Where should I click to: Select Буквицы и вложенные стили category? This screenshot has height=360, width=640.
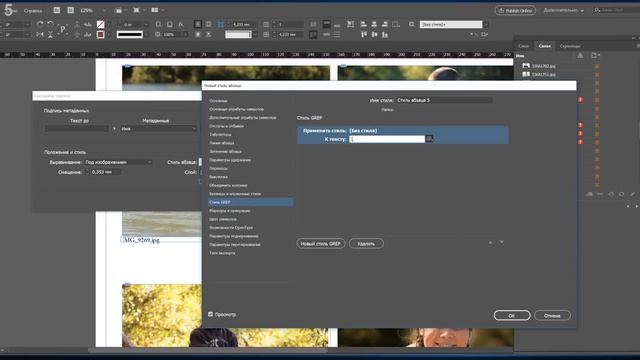click(235, 194)
